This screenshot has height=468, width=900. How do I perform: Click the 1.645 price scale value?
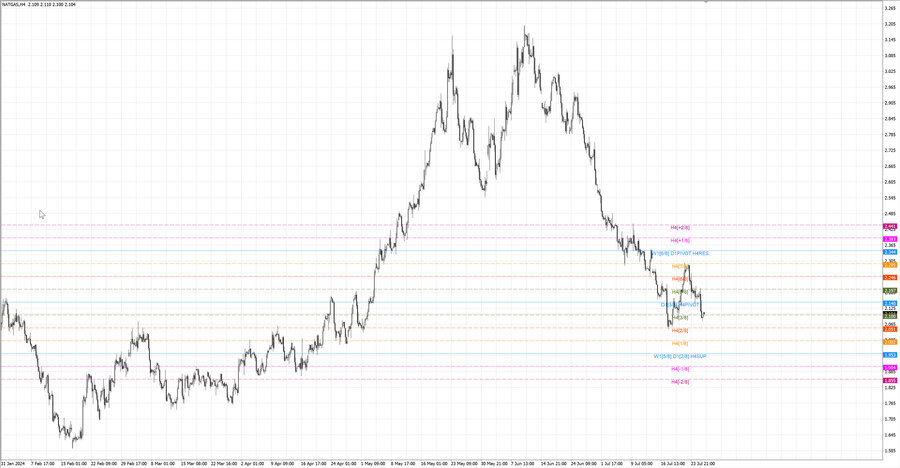coord(890,435)
